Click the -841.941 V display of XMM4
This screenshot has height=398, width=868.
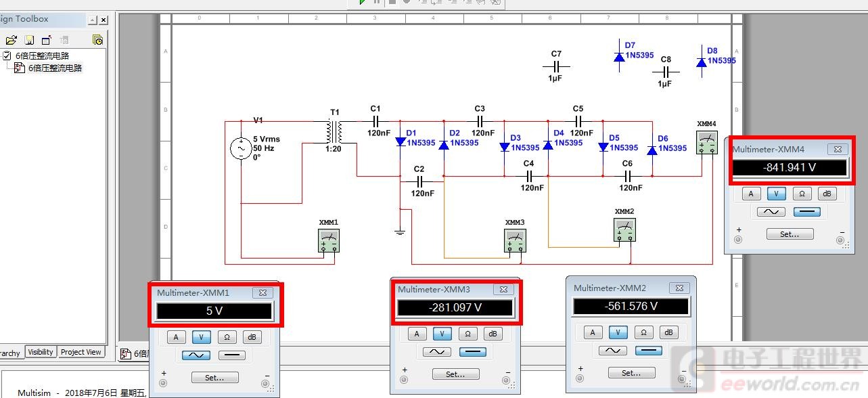[789, 167]
